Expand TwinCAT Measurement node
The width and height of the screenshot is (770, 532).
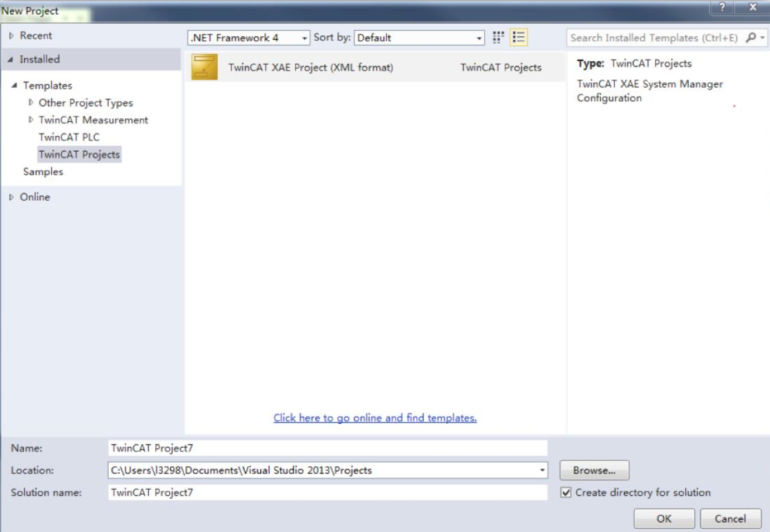click(30, 119)
